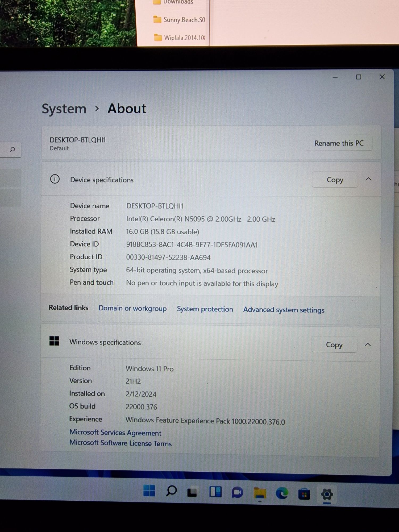Image resolution: width=399 pixels, height=532 pixels.
Task: Open File Explorer from the taskbar
Action: coord(260,493)
